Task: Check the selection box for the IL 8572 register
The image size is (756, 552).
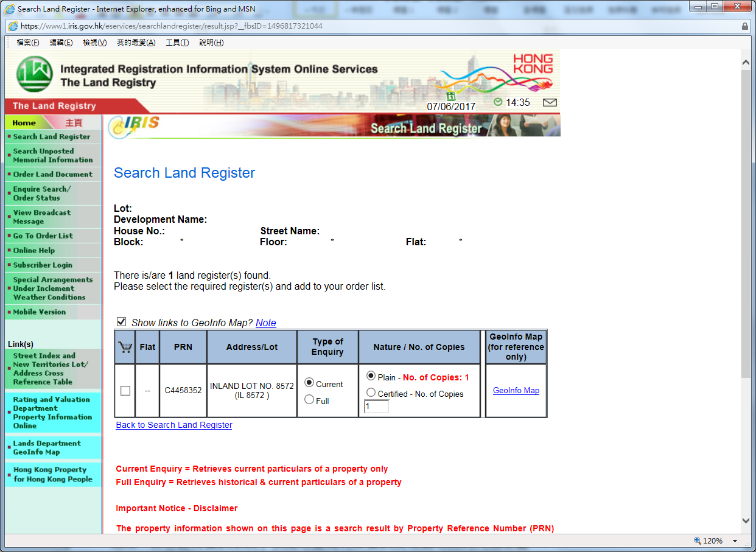Action: 124,390
